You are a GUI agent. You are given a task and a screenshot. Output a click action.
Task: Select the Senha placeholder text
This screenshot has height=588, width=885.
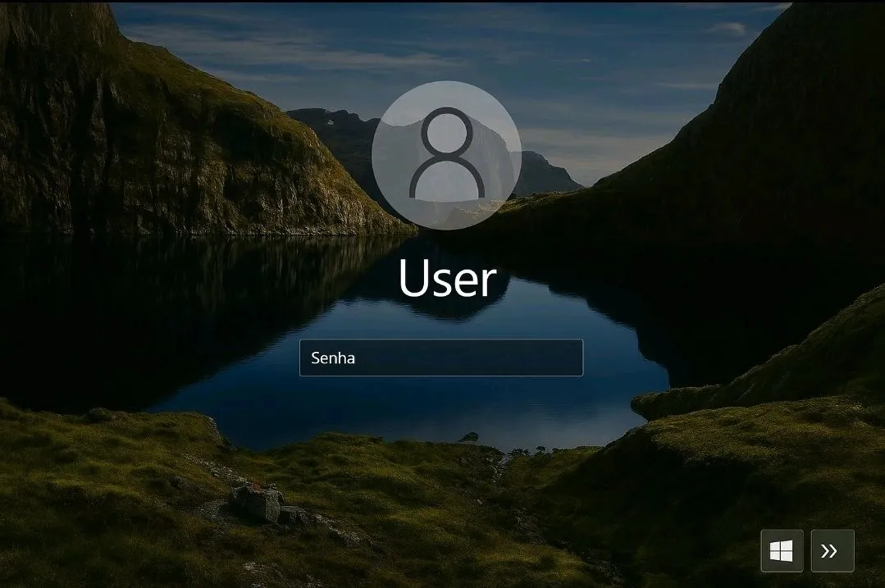(333, 358)
